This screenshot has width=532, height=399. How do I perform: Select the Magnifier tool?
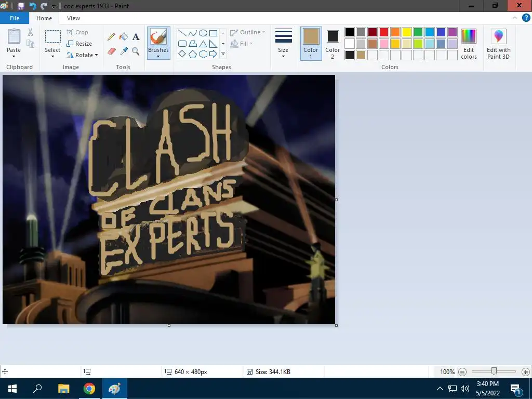click(136, 51)
